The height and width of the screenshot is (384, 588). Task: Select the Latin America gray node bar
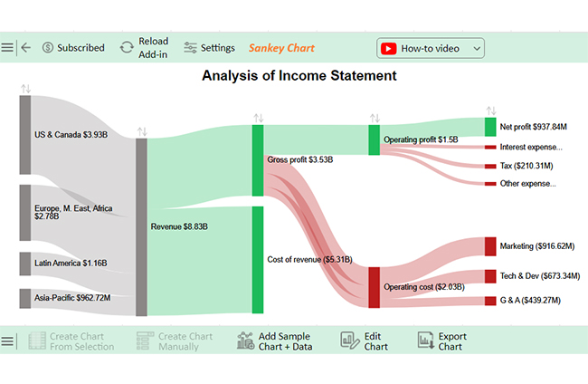point(25,264)
